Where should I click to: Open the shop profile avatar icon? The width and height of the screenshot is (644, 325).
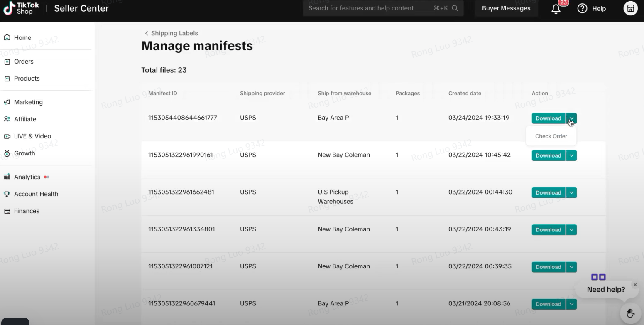(x=630, y=8)
